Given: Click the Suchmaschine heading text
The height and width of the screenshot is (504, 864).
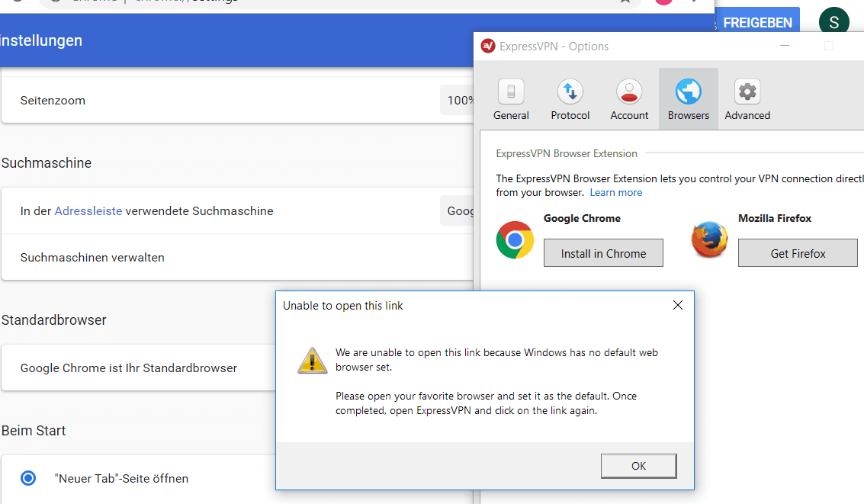Looking at the screenshot, I should point(47,163).
